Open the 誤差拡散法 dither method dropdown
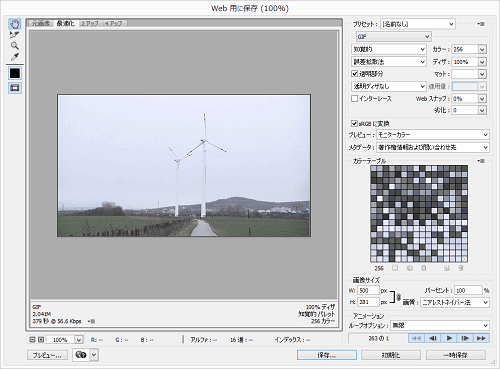The width and height of the screenshot is (500, 369). point(389,62)
